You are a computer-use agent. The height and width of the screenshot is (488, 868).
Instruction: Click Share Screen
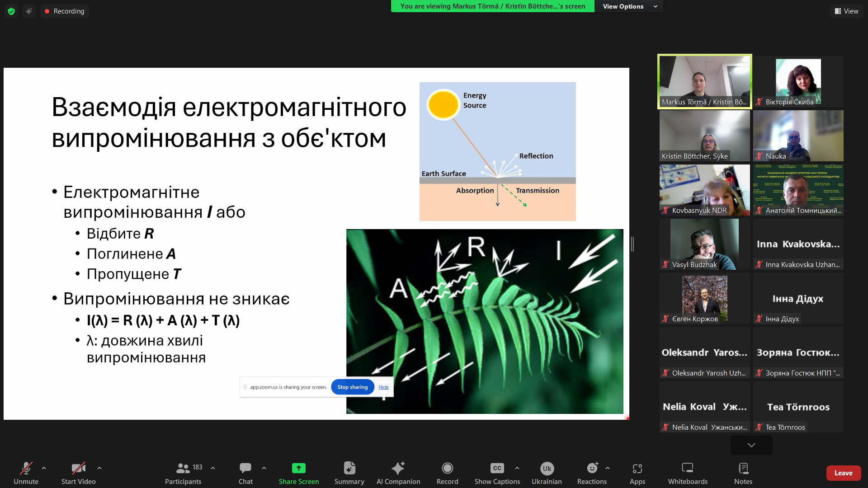[x=298, y=473]
